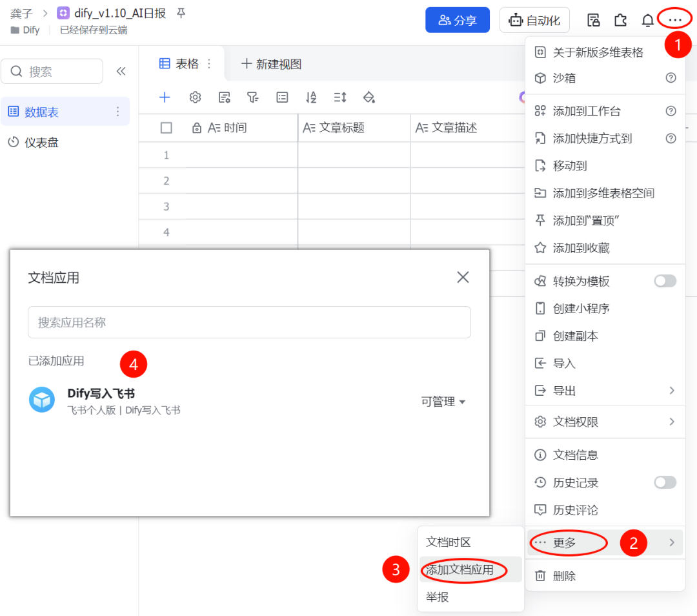Image resolution: width=697 pixels, height=616 pixels.
Task: Click the 分享 button
Action: (x=458, y=20)
